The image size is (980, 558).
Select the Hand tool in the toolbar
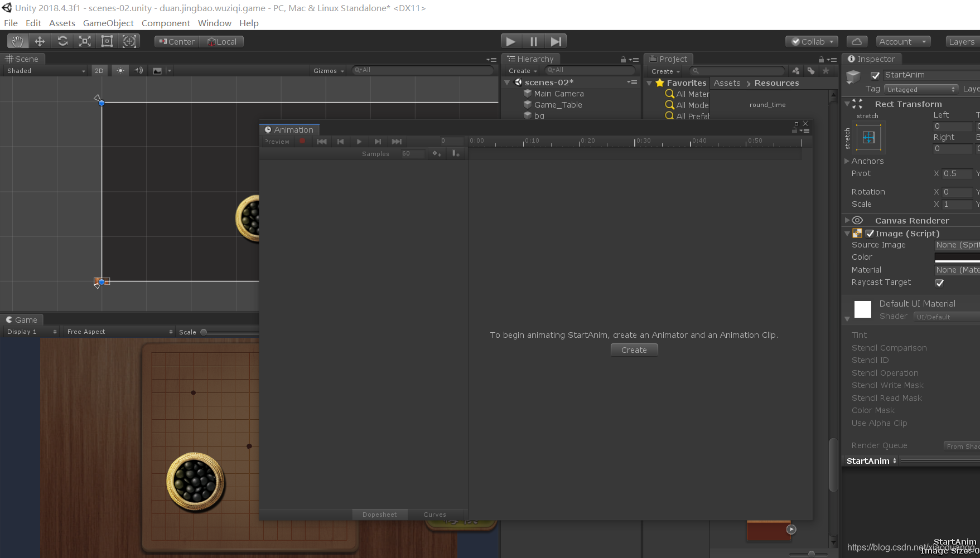click(17, 41)
